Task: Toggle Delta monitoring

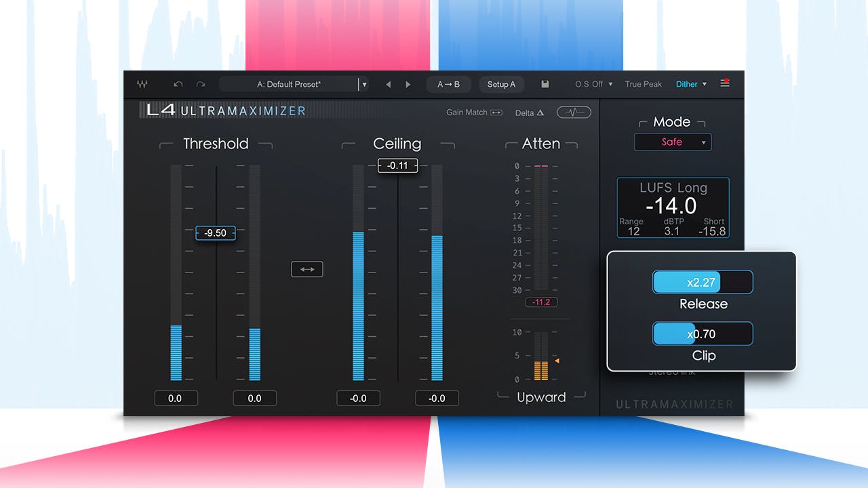Action: coord(529,113)
